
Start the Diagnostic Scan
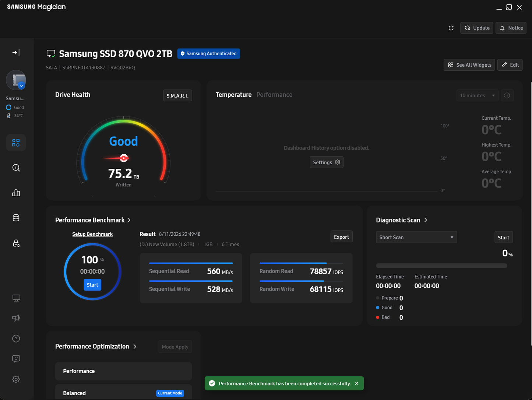point(503,238)
